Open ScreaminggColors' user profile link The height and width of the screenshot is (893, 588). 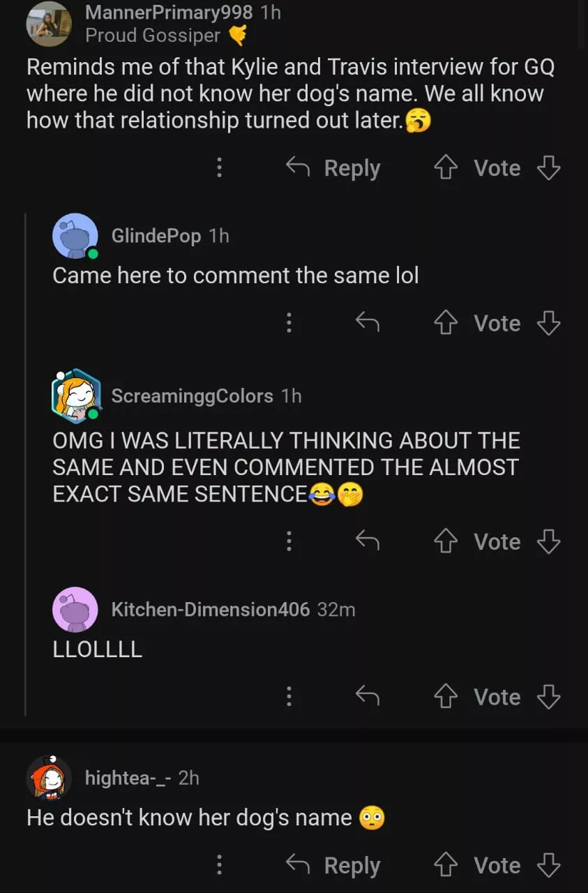click(x=192, y=396)
